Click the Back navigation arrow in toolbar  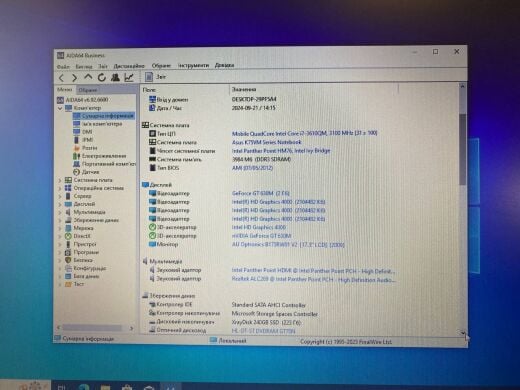point(61,78)
